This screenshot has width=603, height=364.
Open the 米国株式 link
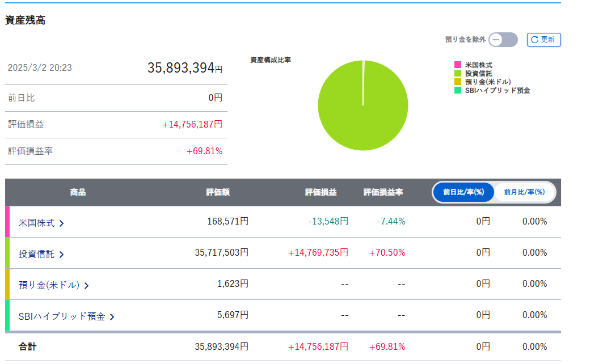37,223
